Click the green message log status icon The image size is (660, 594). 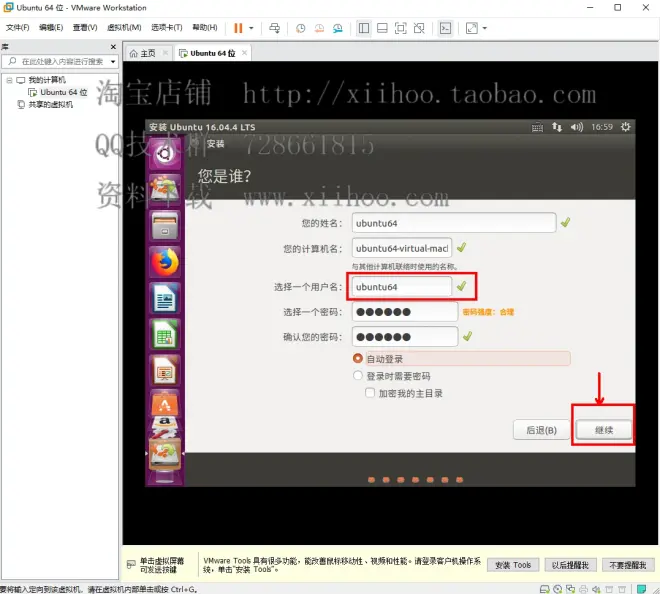click(641, 589)
